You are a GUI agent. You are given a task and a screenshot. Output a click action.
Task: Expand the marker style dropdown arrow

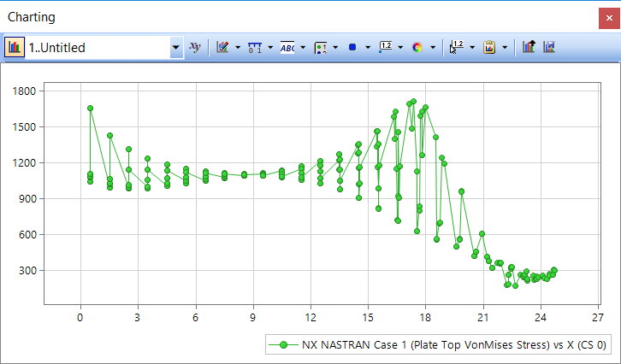coord(368,48)
